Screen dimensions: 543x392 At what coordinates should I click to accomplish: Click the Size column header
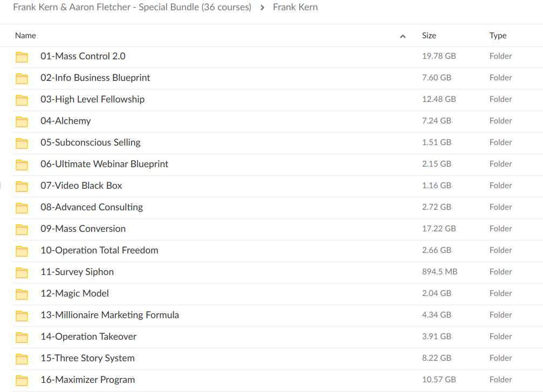(x=429, y=36)
